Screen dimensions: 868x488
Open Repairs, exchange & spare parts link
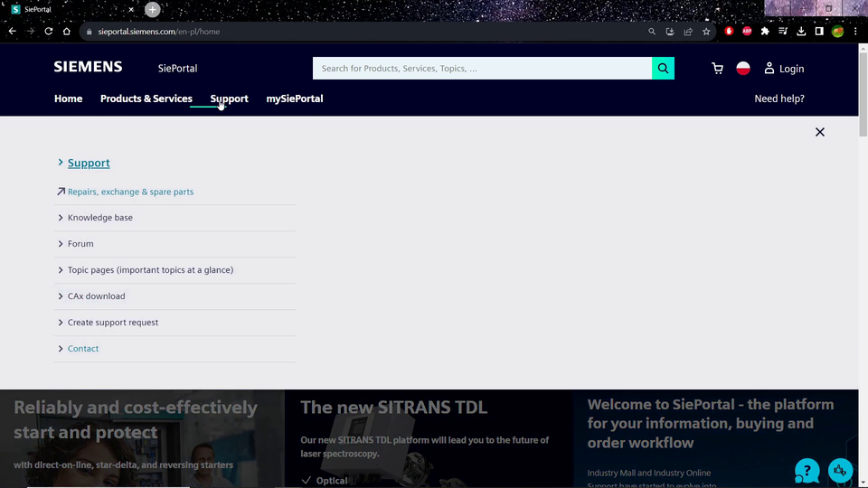[130, 192]
